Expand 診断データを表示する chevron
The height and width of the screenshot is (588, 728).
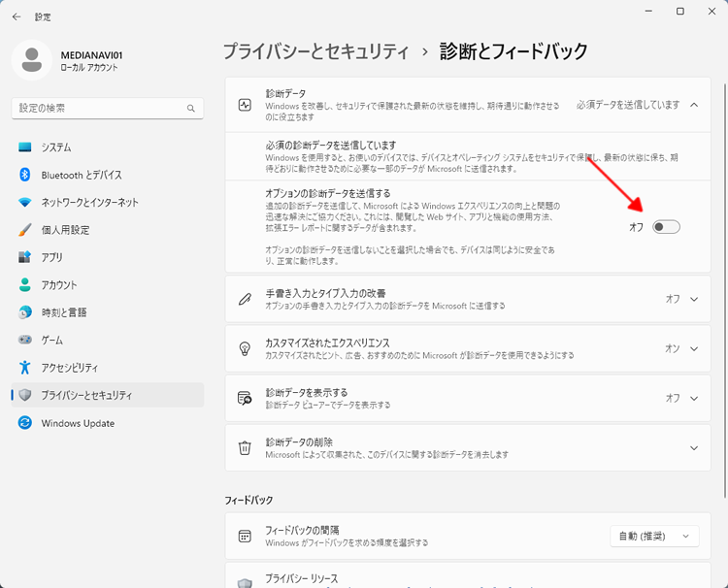694,398
